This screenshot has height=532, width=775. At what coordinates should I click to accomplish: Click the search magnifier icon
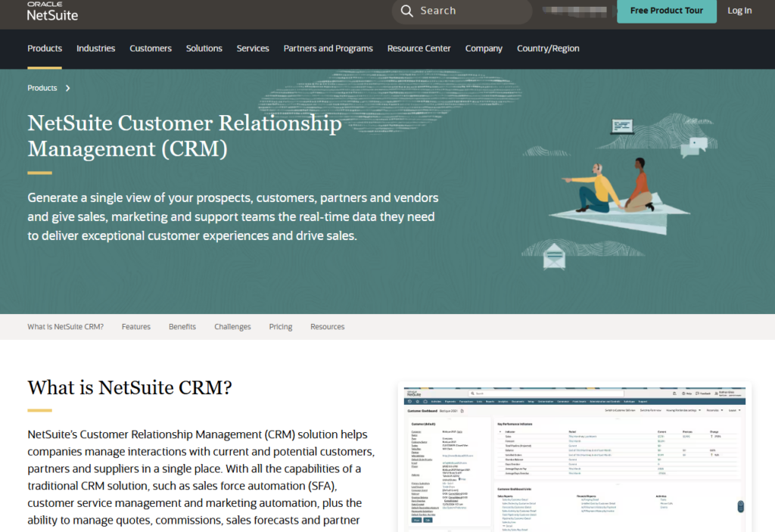(406, 11)
